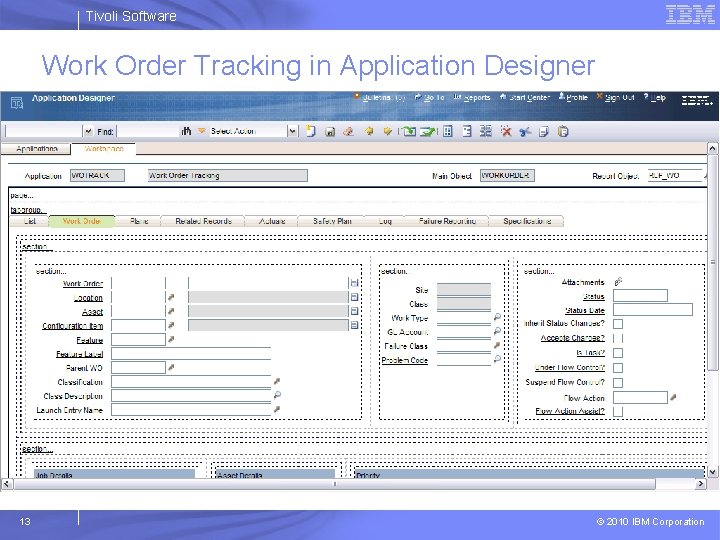Select the Specifications tab

(527, 221)
